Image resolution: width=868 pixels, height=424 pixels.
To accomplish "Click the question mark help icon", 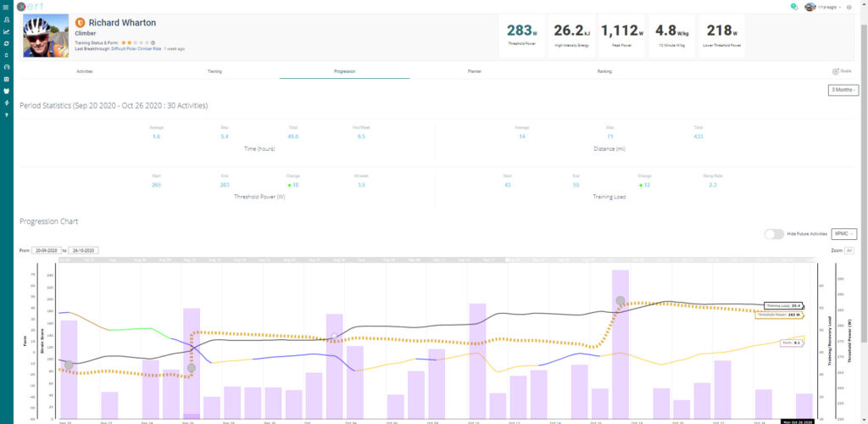I will click(6, 114).
